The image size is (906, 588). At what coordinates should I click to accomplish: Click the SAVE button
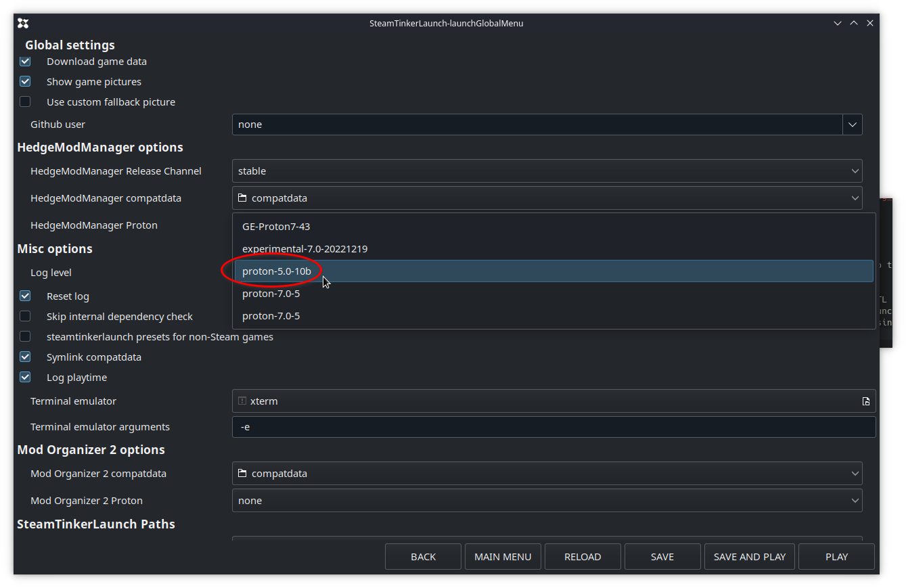tap(662, 557)
